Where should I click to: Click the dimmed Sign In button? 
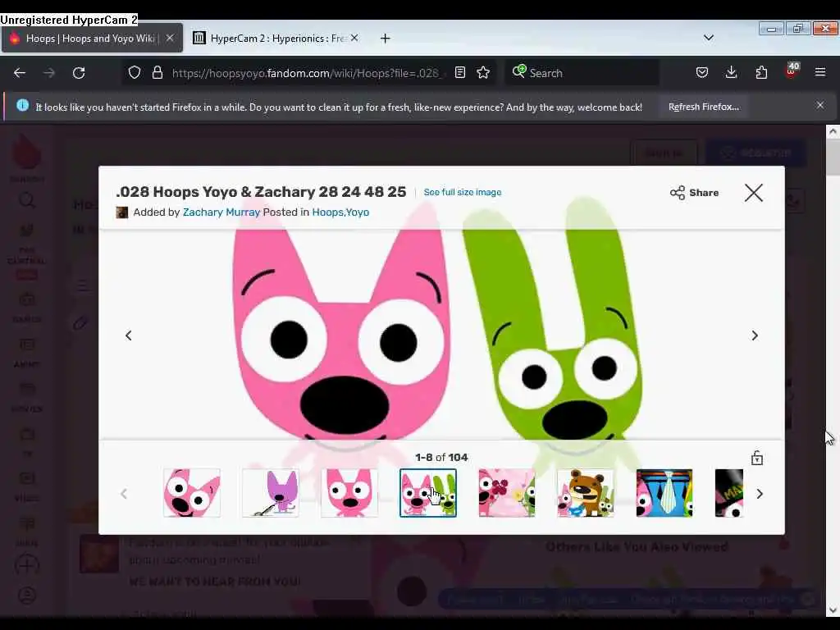(x=664, y=153)
